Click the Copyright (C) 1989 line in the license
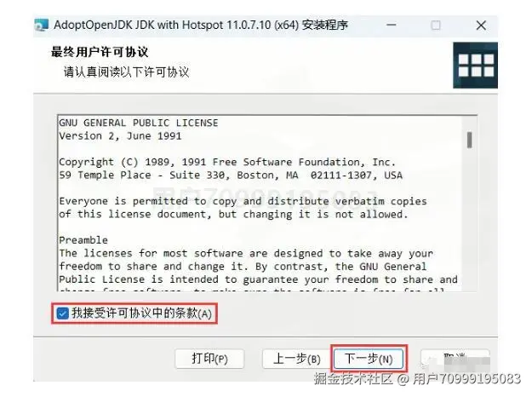 (227, 162)
